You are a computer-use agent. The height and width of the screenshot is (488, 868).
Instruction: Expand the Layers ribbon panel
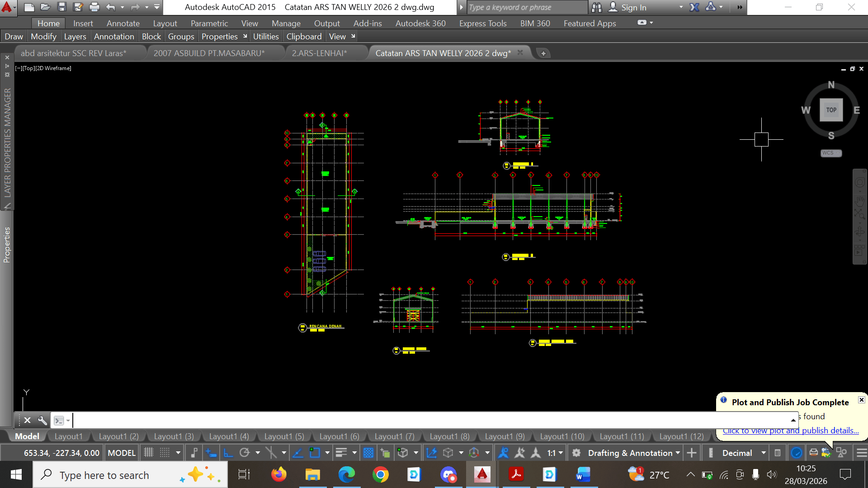coord(75,36)
